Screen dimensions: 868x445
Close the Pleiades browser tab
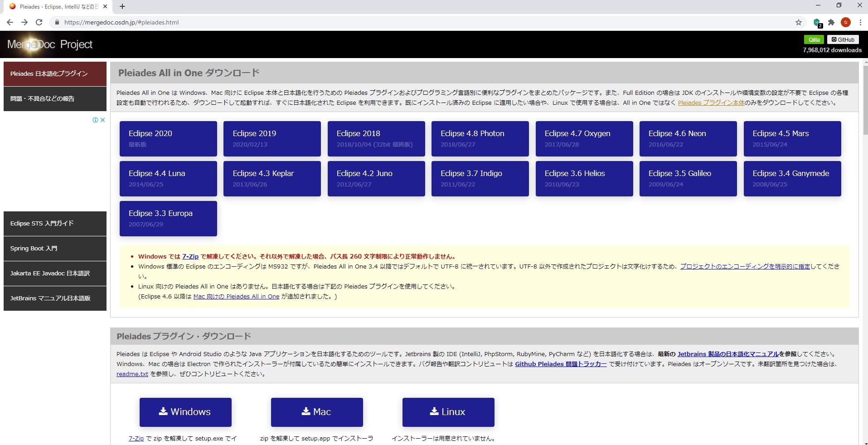[105, 6]
